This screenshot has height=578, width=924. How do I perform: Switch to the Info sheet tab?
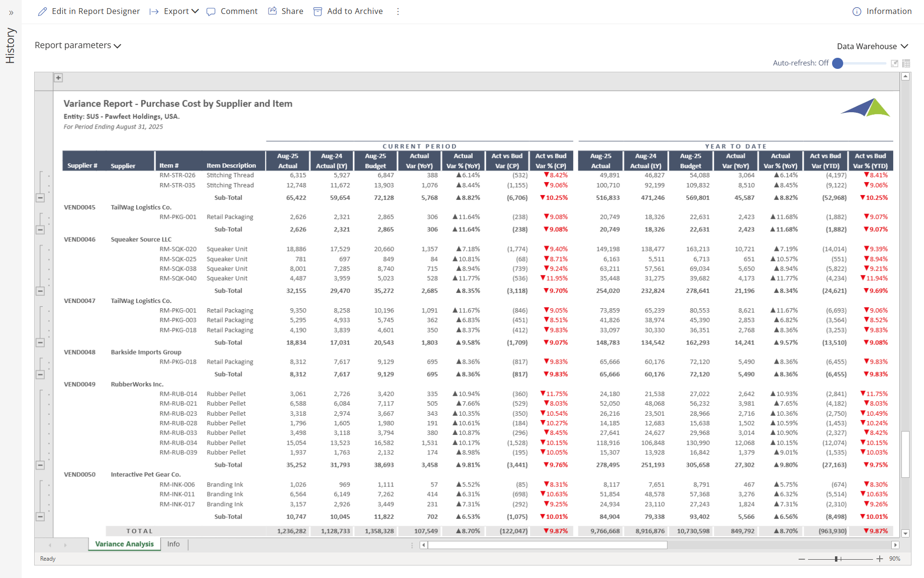point(173,544)
